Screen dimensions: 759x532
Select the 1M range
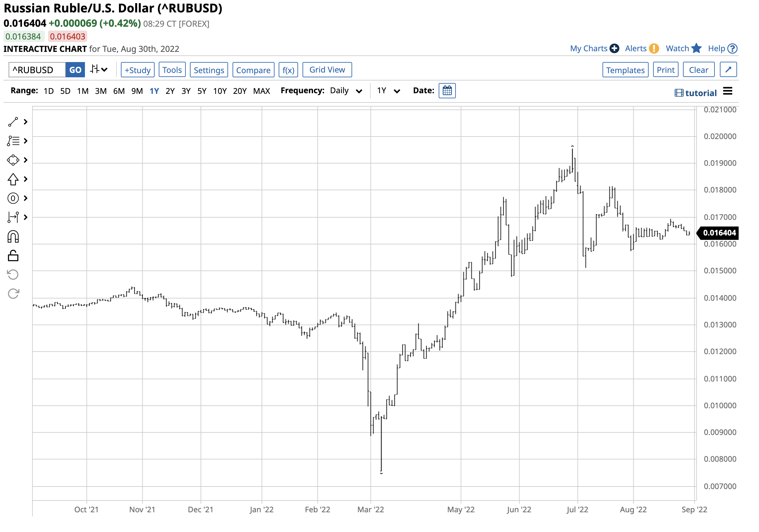pyautogui.click(x=83, y=91)
